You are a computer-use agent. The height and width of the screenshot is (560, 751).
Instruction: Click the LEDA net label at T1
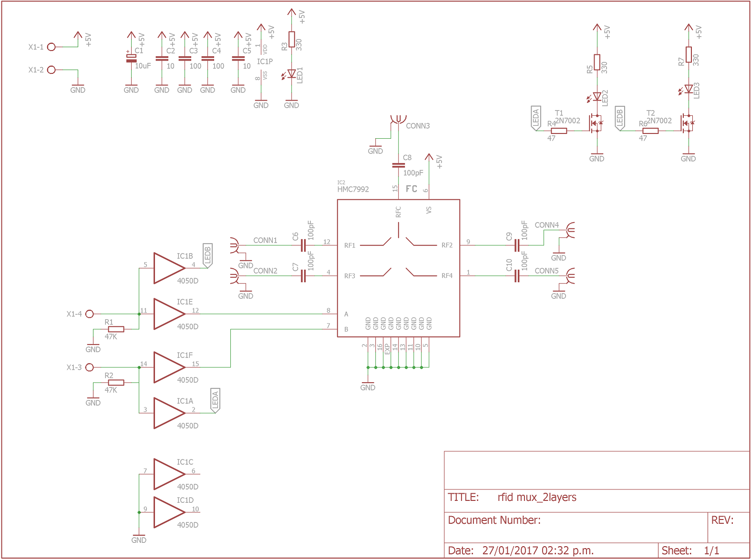pyautogui.click(x=535, y=118)
